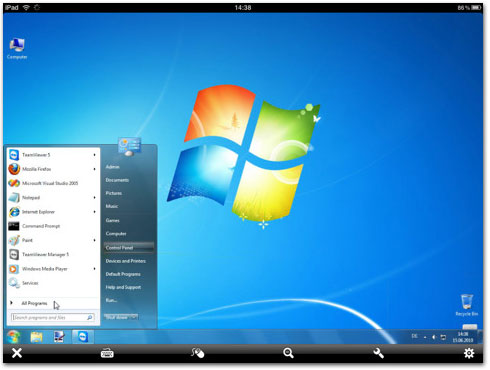The height and width of the screenshot is (370, 490).
Task: Open Command Prompt from Start menu
Action: [53, 226]
